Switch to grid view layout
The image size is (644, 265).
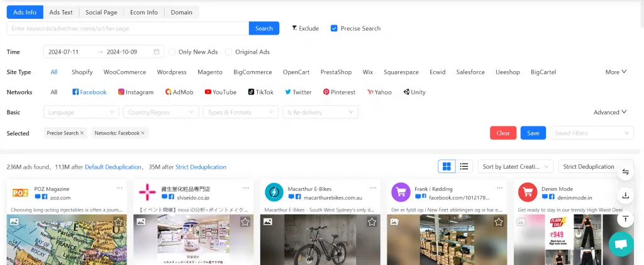coord(447,167)
